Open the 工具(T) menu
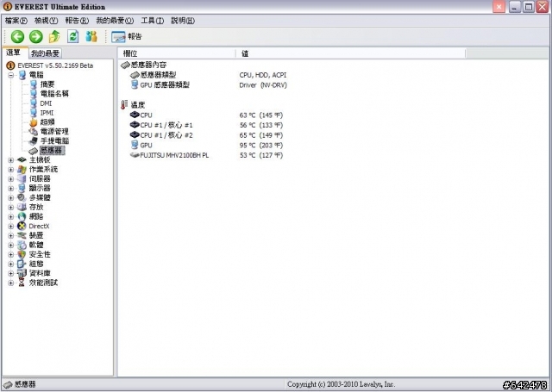 tap(153, 21)
